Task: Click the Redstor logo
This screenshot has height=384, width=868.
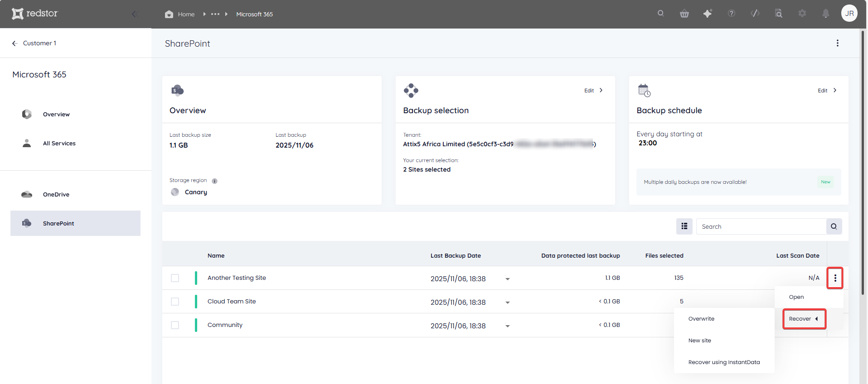Action: tap(35, 14)
